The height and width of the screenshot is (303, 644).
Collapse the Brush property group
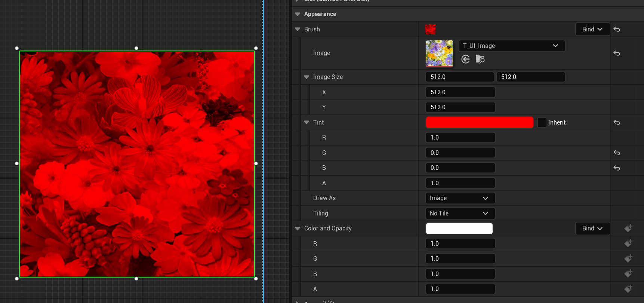(298, 29)
